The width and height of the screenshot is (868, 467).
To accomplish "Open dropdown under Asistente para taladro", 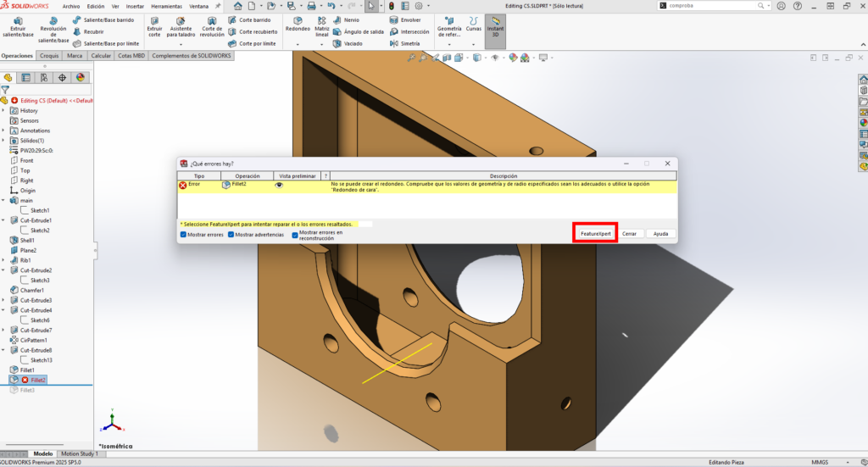I will pyautogui.click(x=181, y=44).
